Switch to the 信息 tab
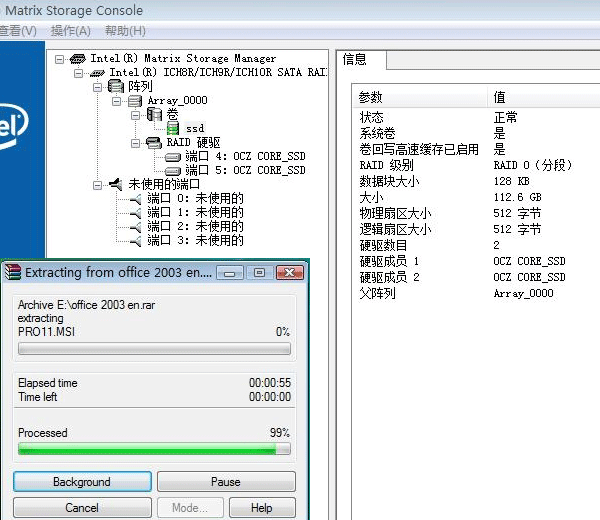 coord(355,60)
